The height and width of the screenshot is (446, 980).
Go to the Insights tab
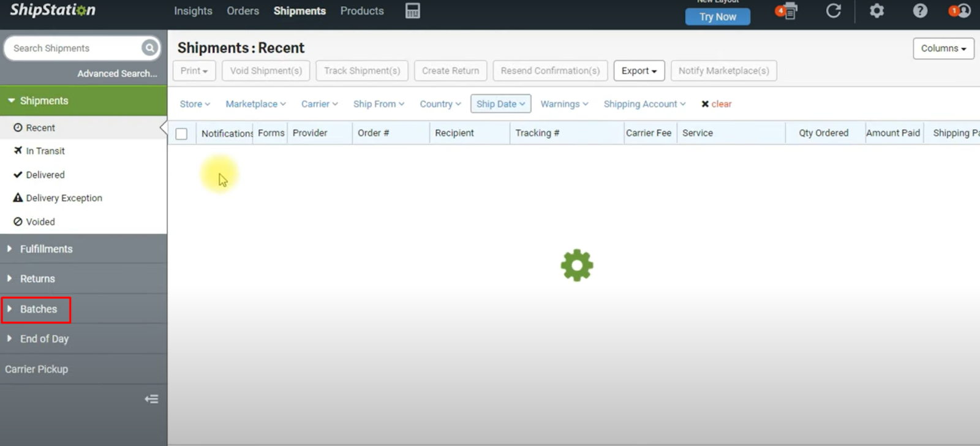click(x=193, y=11)
